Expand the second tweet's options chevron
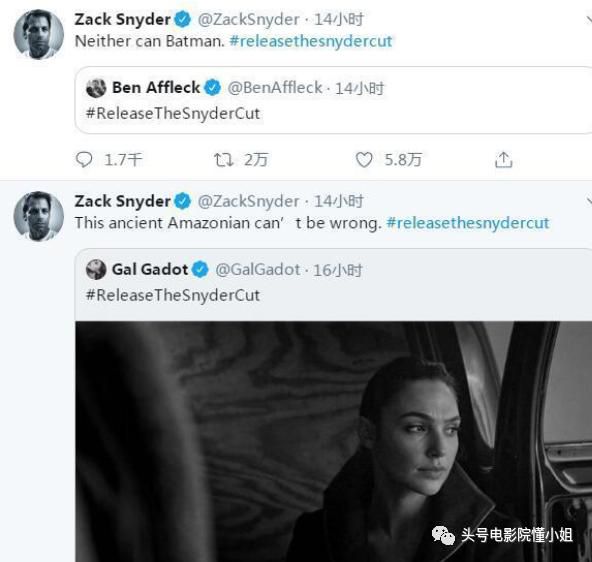 tap(589, 201)
